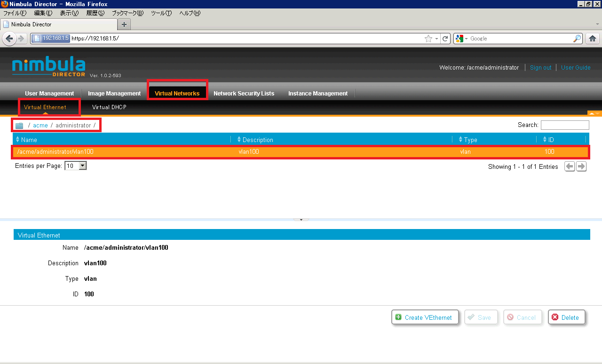The height and width of the screenshot is (364, 602).
Task: Click the Showing 1 - 1 of 1 Entries text
Action: point(523,167)
